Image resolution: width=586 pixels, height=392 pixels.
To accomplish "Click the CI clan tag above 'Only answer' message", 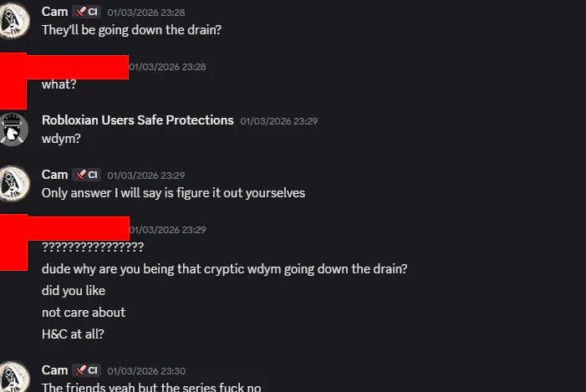I will click(x=86, y=175).
